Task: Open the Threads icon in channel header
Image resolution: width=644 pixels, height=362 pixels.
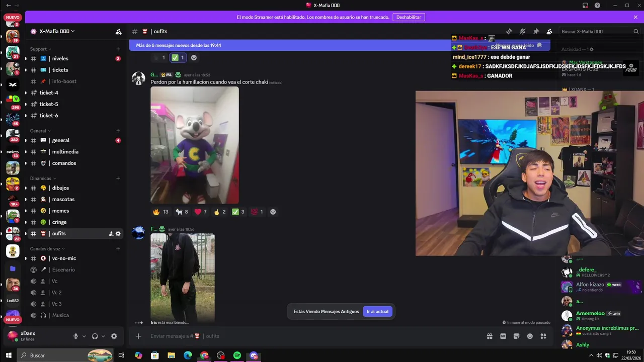Action: pos(509,31)
